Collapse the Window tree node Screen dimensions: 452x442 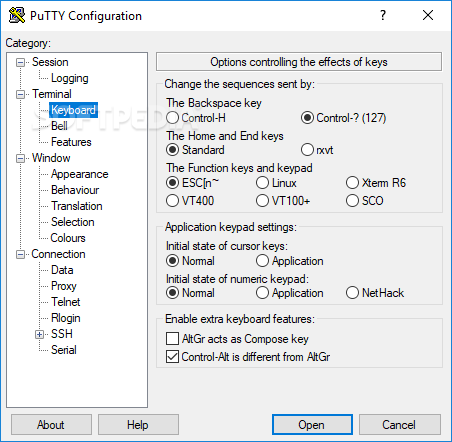pos(20,158)
